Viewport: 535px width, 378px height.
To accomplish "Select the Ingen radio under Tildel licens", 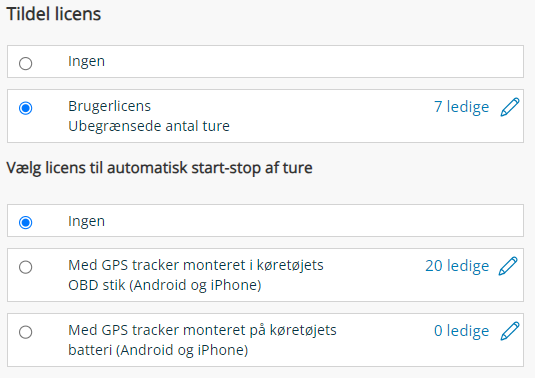I will [26, 63].
